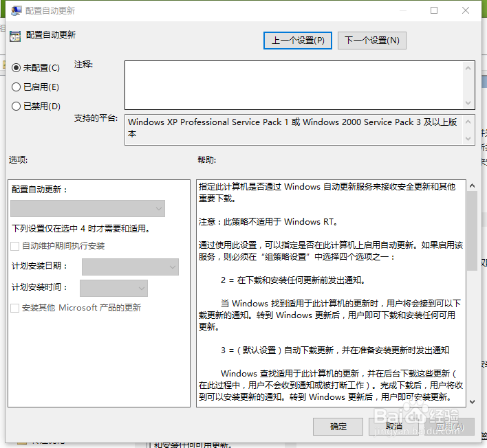Image resolution: width=487 pixels, height=448 pixels.
Task: Click the 注释 box scroll down arrow
Action: [x=468, y=102]
